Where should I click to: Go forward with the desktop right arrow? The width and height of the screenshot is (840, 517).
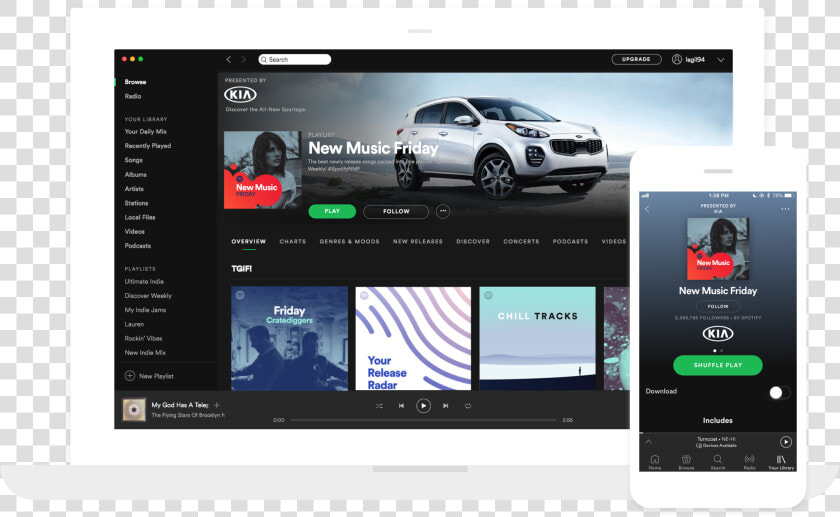244,59
